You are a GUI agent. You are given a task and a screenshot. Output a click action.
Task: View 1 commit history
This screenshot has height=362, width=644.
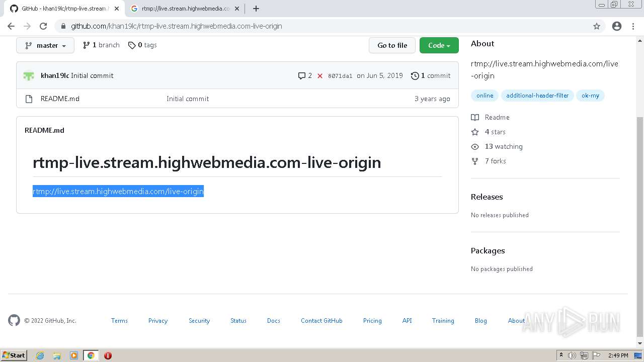click(x=431, y=75)
